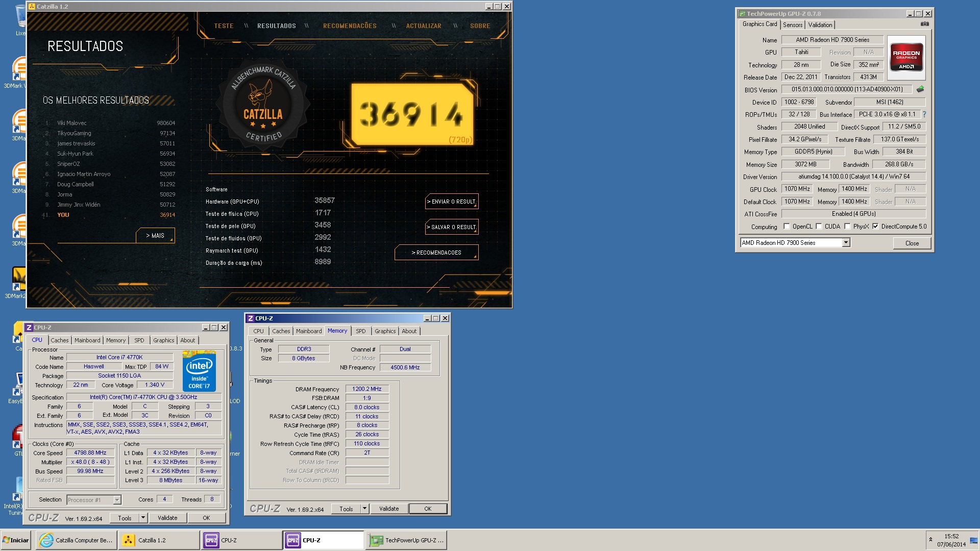
Task: Expand the system tray hidden icons arrow
Action: pyautogui.click(x=930, y=540)
